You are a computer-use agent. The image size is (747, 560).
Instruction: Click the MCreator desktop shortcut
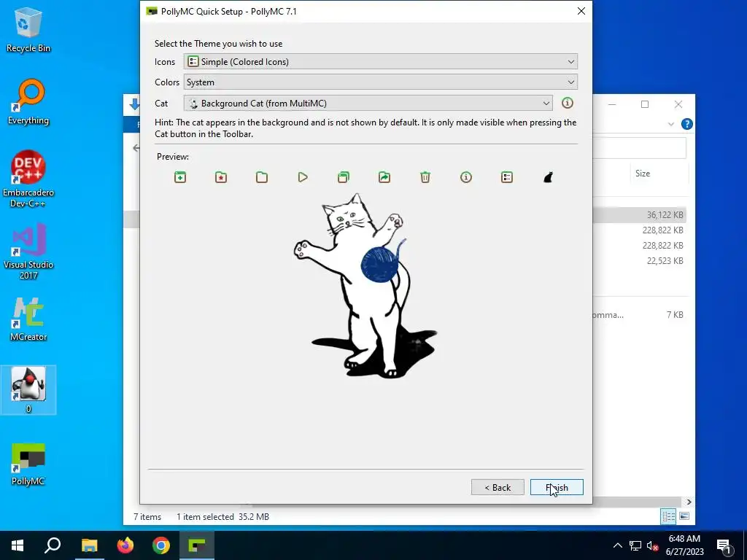coord(28,319)
